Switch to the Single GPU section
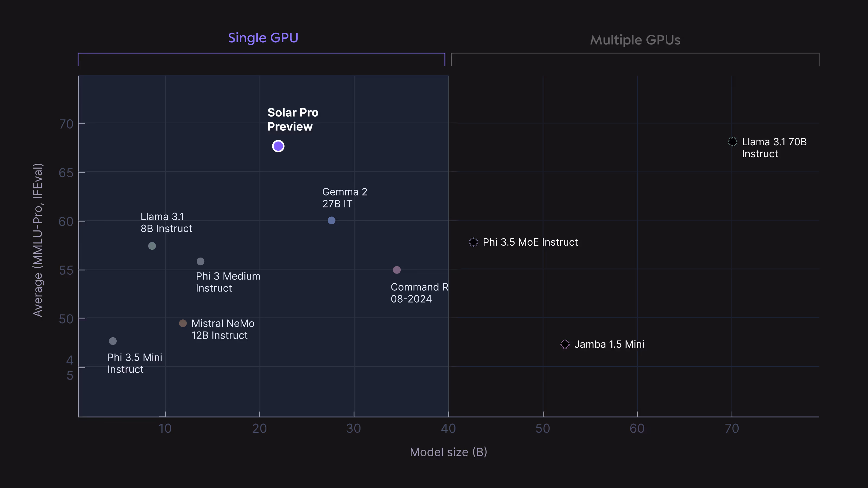Image resolution: width=868 pixels, height=488 pixels. (x=263, y=38)
